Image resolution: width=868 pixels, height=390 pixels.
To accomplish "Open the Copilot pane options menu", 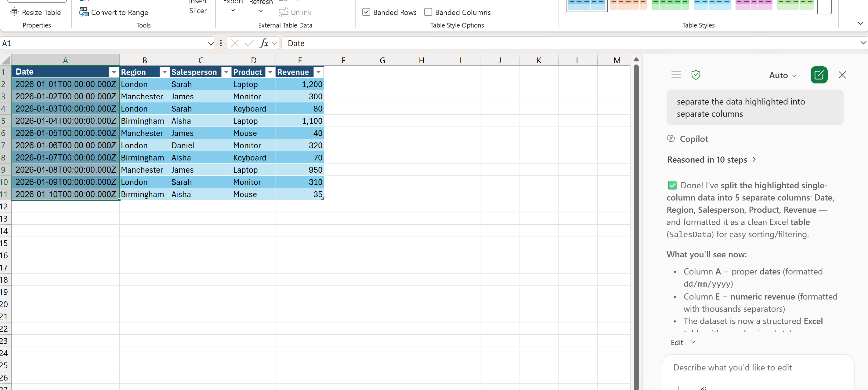I will pos(676,75).
